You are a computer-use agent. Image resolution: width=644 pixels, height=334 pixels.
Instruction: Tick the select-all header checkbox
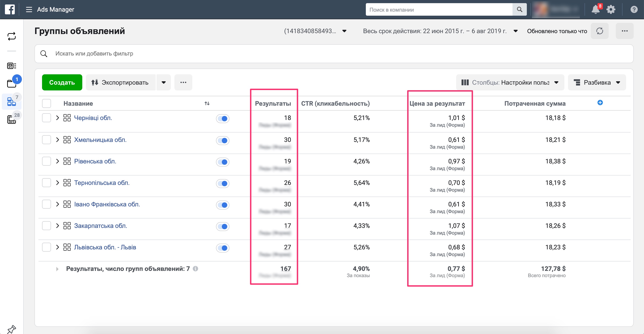tap(47, 103)
